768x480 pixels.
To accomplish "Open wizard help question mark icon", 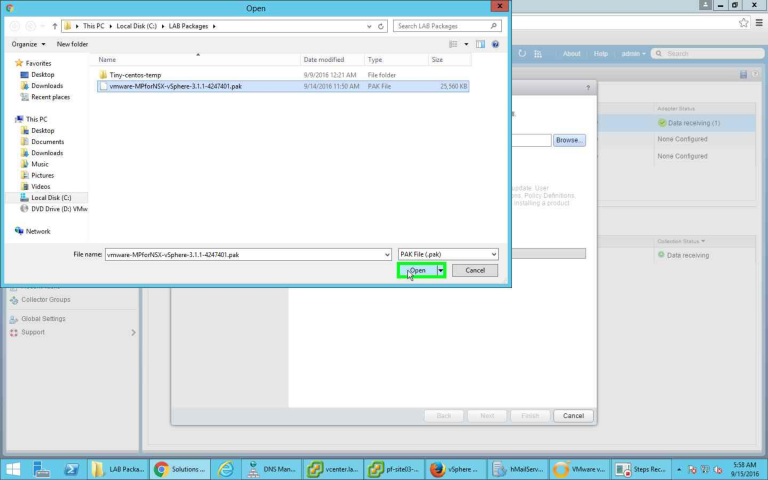I will [x=588, y=88].
